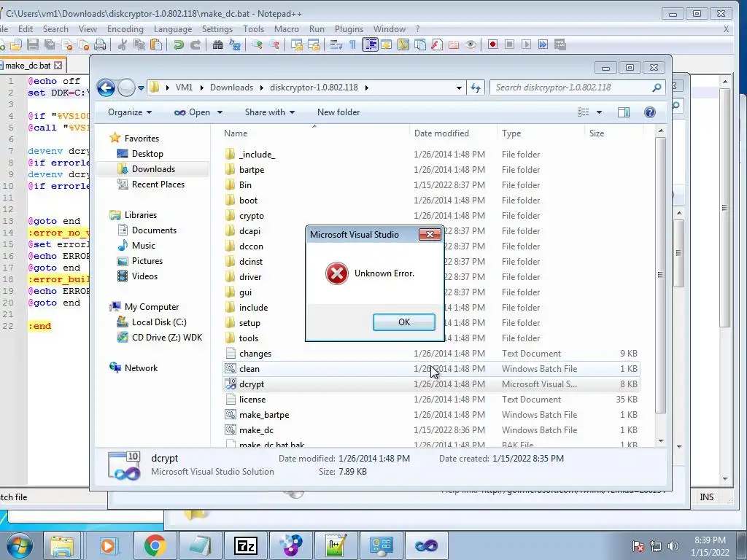Image resolution: width=747 pixels, height=560 pixels.
Task: Click the Chrome icon in taskbar
Action: click(x=155, y=545)
